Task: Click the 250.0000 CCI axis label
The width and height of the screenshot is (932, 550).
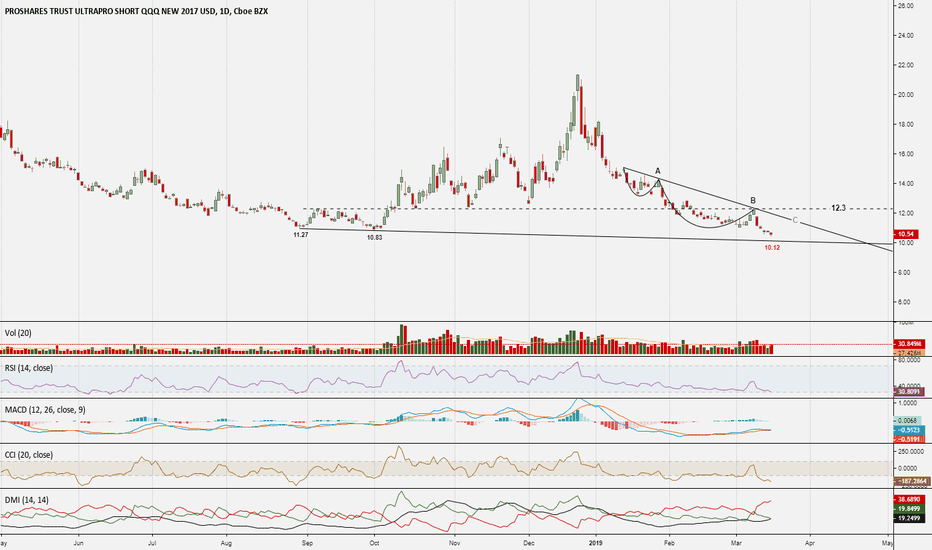Action: point(911,452)
